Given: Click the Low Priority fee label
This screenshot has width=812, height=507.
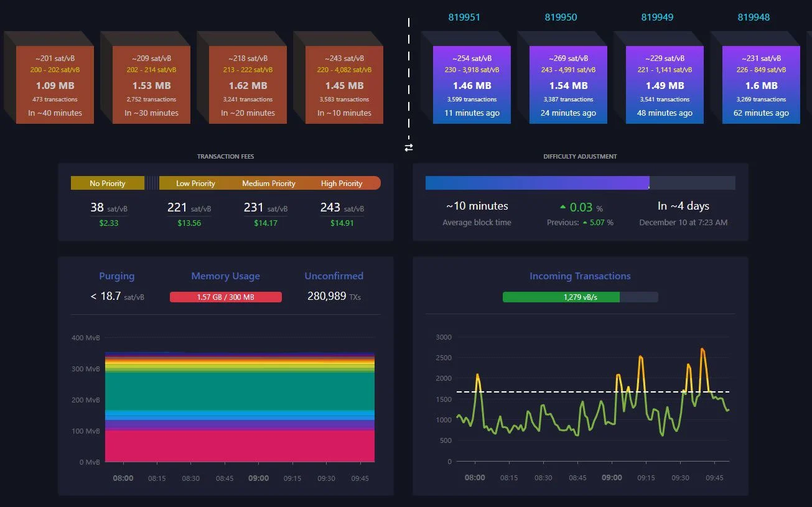Looking at the screenshot, I should click(195, 184).
